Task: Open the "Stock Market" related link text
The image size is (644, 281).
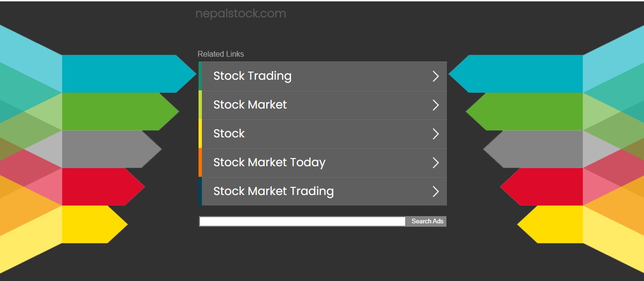Action: coord(250,105)
